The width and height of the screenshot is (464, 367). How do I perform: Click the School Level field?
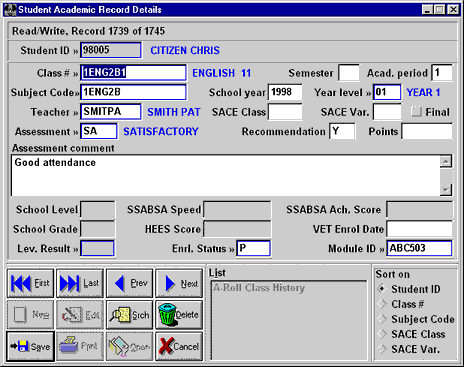[98, 209]
